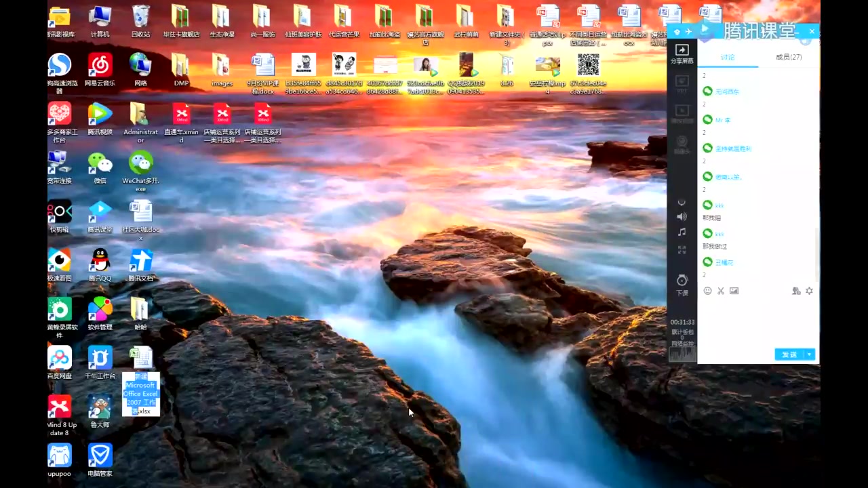Viewport: 868px width, 488px height.
Task: Open 千牛工作台 desktop icon
Action: [100, 363]
